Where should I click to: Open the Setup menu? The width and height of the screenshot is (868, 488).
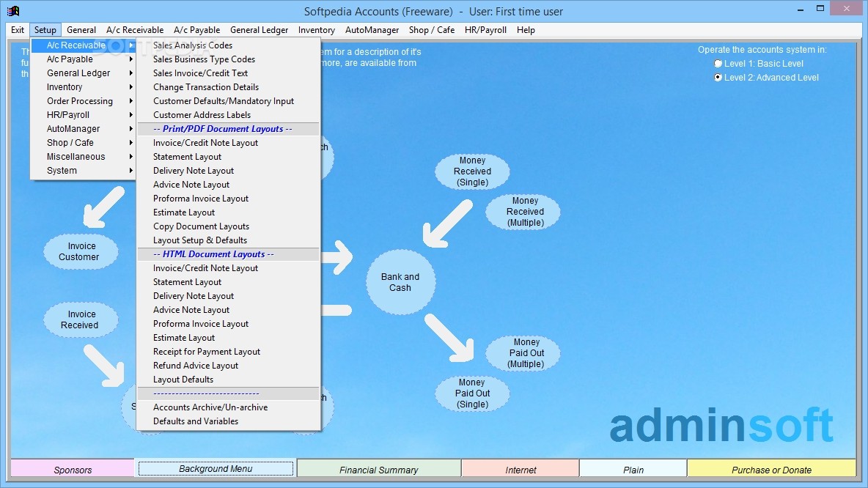tap(45, 30)
